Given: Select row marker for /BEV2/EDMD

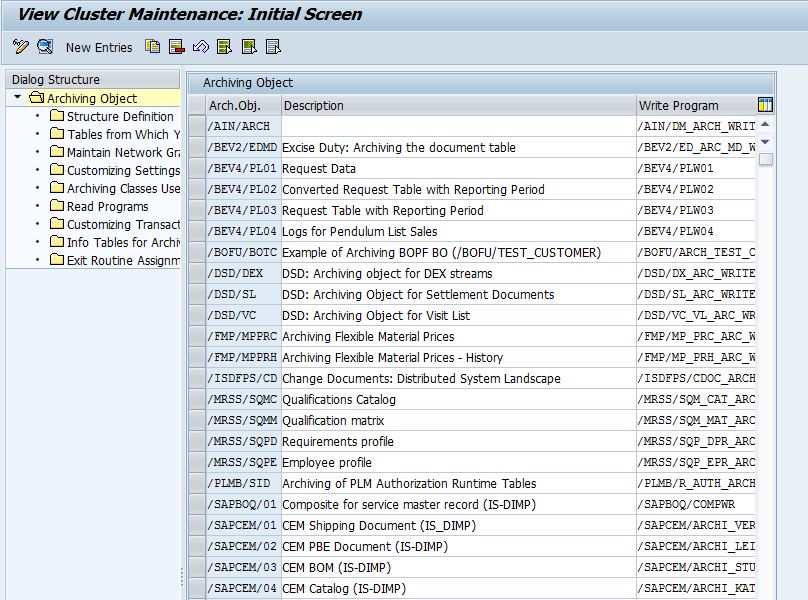Looking at the screenshot, I should point(197,147).
